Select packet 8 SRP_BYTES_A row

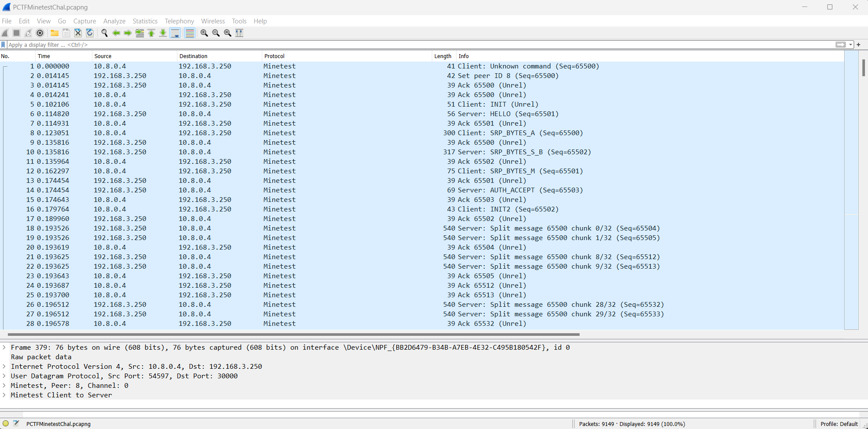[x=422, y=133]
